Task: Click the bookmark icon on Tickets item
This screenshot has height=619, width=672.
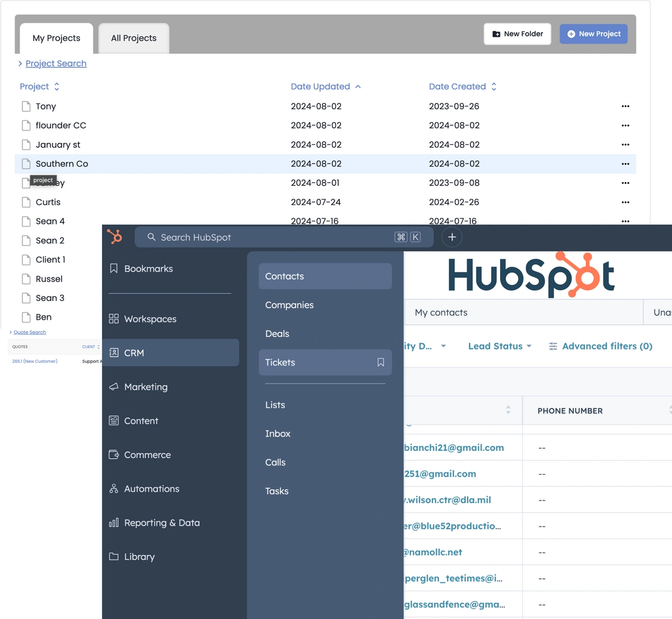Action: click(x=381, y=362)
